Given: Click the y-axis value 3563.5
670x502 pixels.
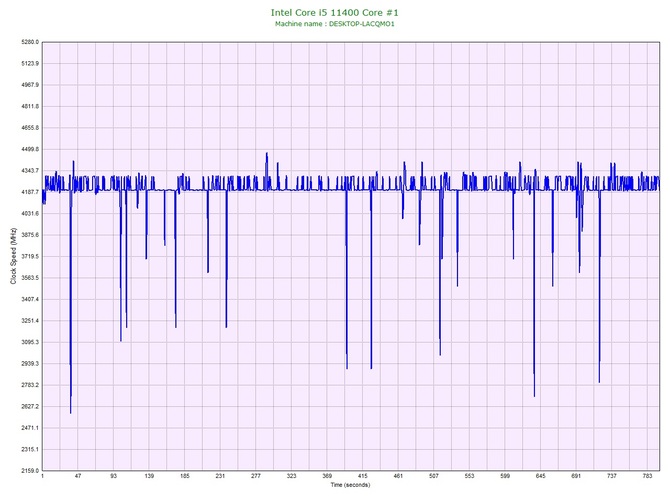Looking at the screenshot, I should [x=30, y=278].
